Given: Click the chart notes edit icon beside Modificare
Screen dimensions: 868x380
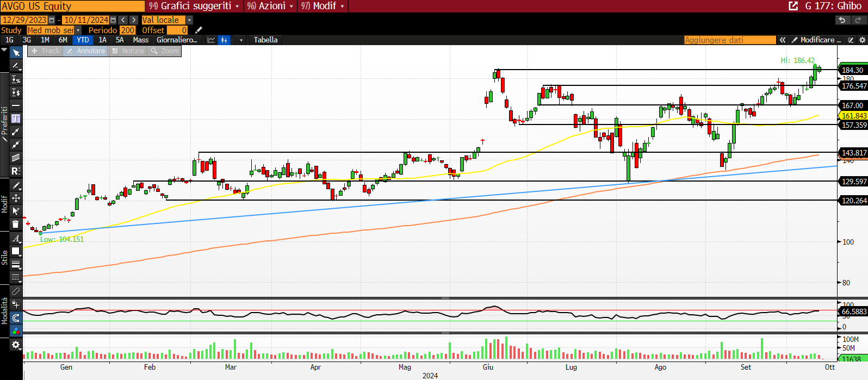Looking at the screenshot, I should (x=851, y=40).
